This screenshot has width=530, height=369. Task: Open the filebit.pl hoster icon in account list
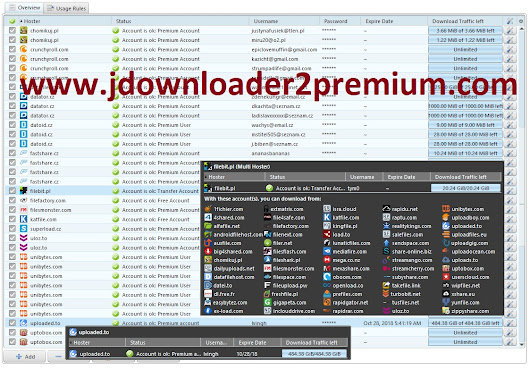pos(23,191)
